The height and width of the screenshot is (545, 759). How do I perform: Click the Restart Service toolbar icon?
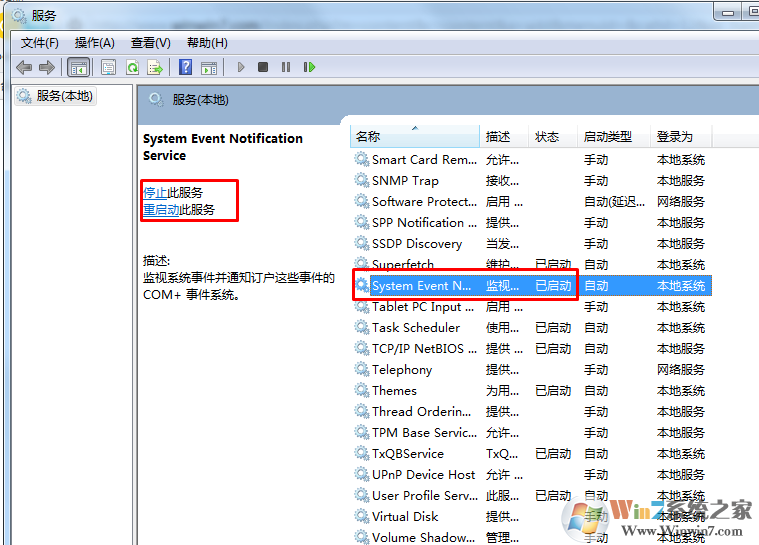click(x=309, y=67)
